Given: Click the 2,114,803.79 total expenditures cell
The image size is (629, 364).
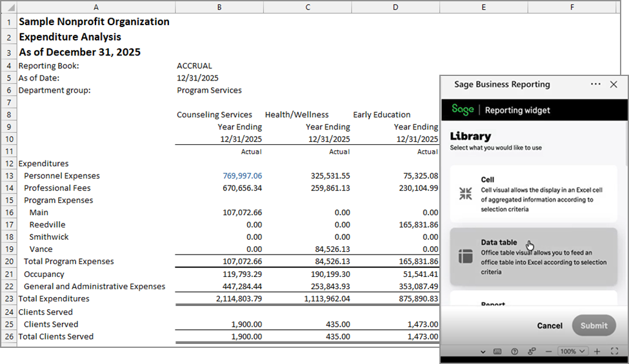Looking at the screenshot, I should [219, 299].
